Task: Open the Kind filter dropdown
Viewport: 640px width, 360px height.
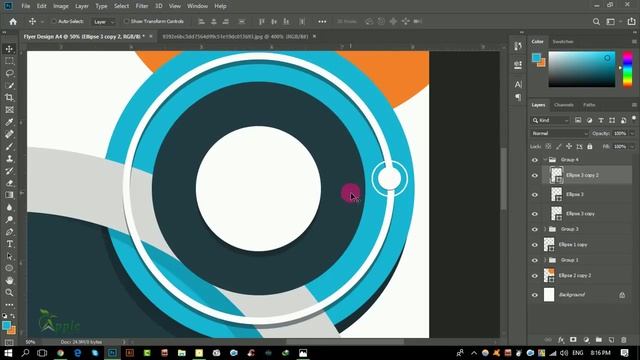Action: pyautogui.click(x=550, y=120)
